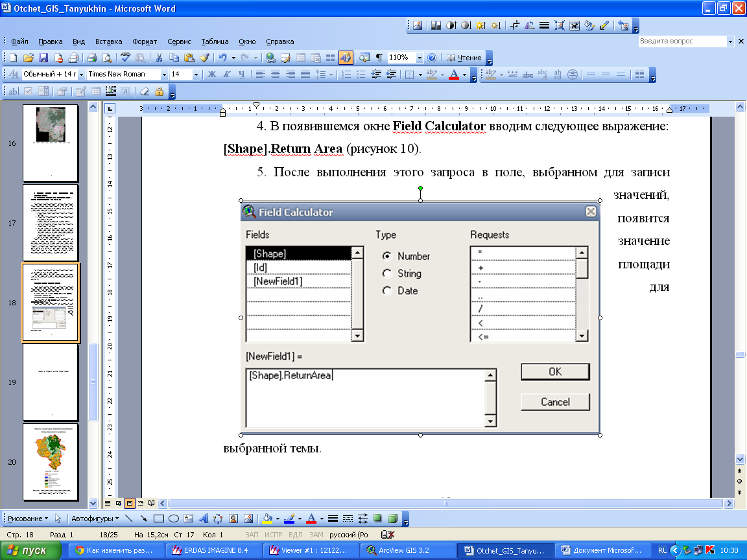The image size is (747, 560).
Task: Activate format painter brush
Action: point(204,58)
